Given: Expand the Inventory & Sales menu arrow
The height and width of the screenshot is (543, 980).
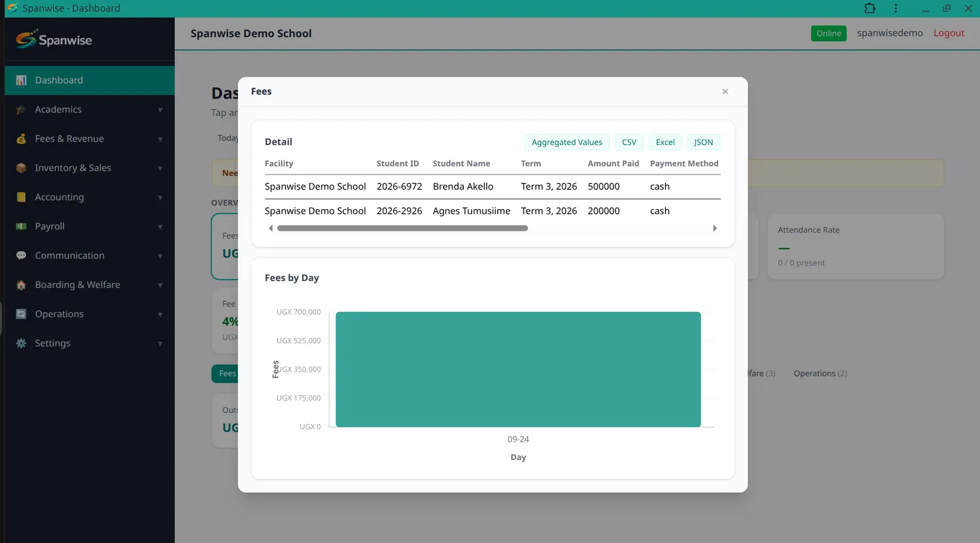Looking at the screenshot, I should coord(160,168).
